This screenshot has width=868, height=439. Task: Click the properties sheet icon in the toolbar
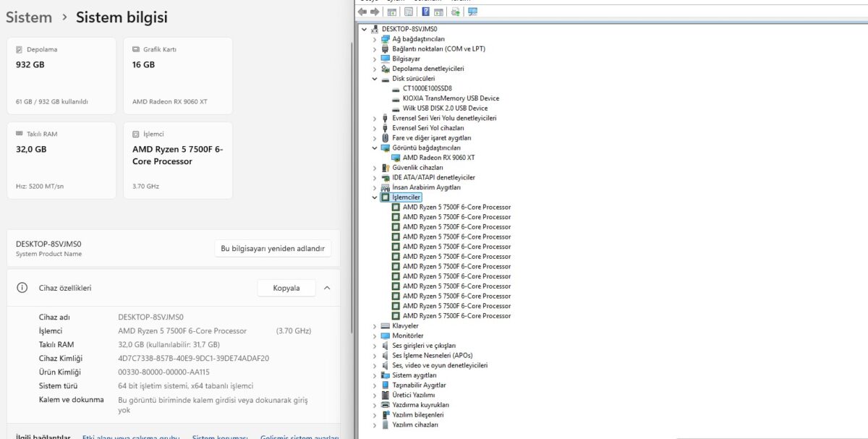point(409,12)
